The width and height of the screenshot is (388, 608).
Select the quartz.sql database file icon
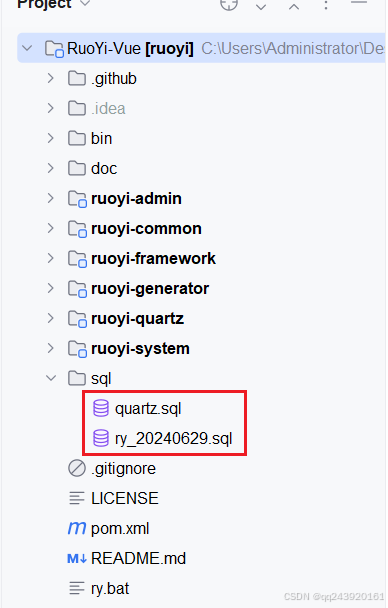tap(101, 408)
